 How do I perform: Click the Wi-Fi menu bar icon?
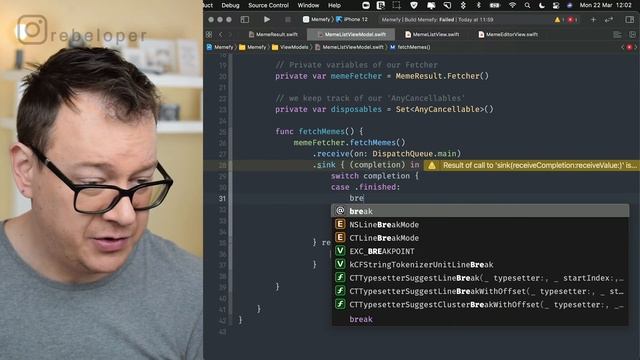[x=512, y=5]
